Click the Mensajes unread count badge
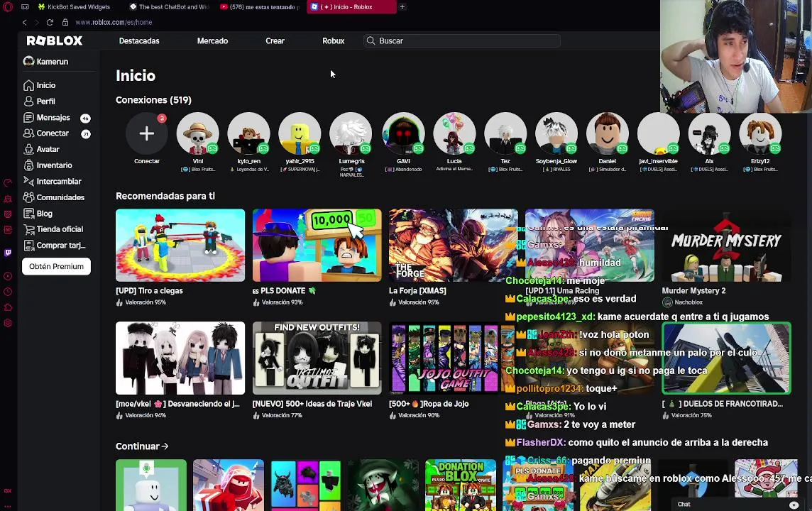 click(85, 118)
